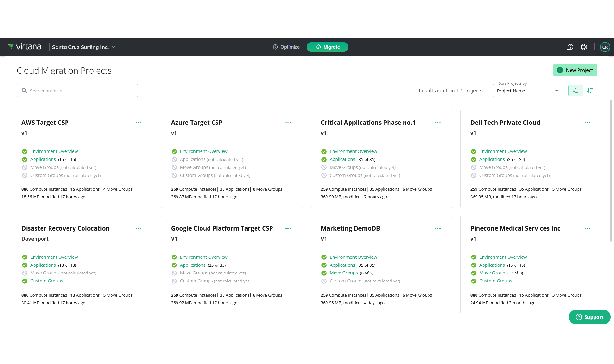Open Environment Overview for AWS Target CSP
Image resolution: width=614 pixels, height=364 pixels.
coord(54,151)
